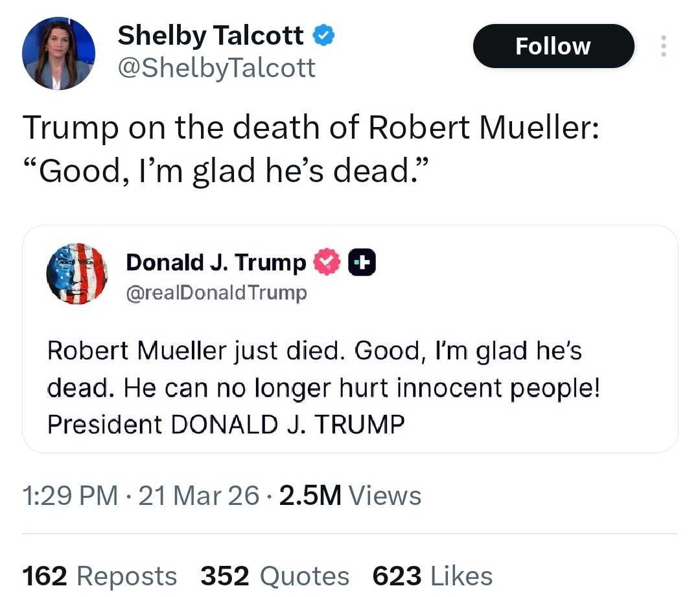Open the 352 Quotes list
700x597 pixels.
[x=275, y=576]
